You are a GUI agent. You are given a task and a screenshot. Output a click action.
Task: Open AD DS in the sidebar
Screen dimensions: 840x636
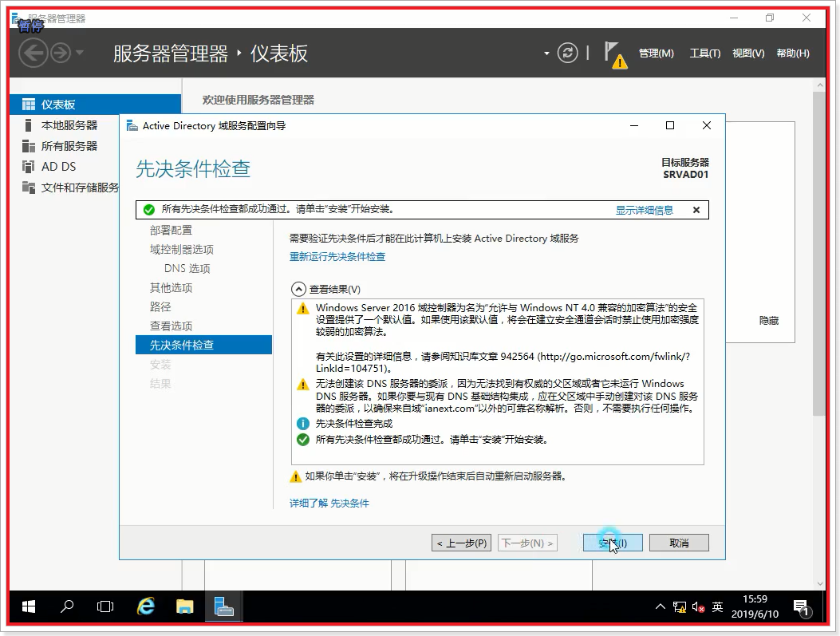(x=59, y=167)
